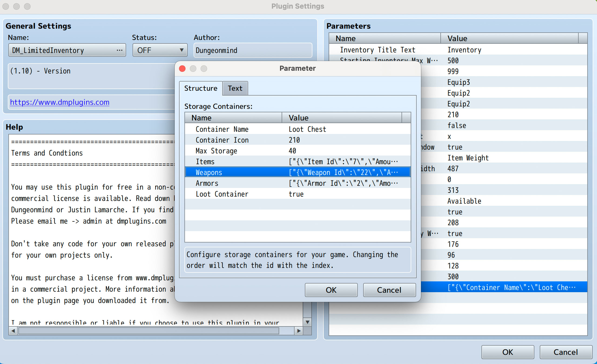
Task: Select the Loot Container row
Action: pos(298,194)
